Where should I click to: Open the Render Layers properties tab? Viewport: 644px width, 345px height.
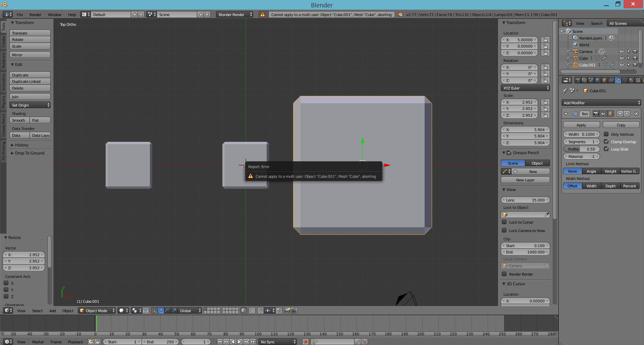tap(584, 80)
